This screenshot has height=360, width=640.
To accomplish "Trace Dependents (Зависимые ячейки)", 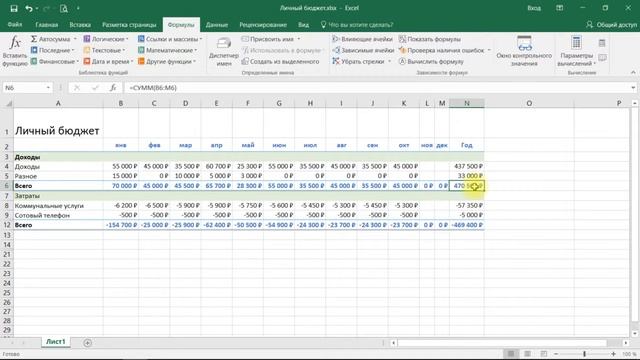I will tap(363, 50).
